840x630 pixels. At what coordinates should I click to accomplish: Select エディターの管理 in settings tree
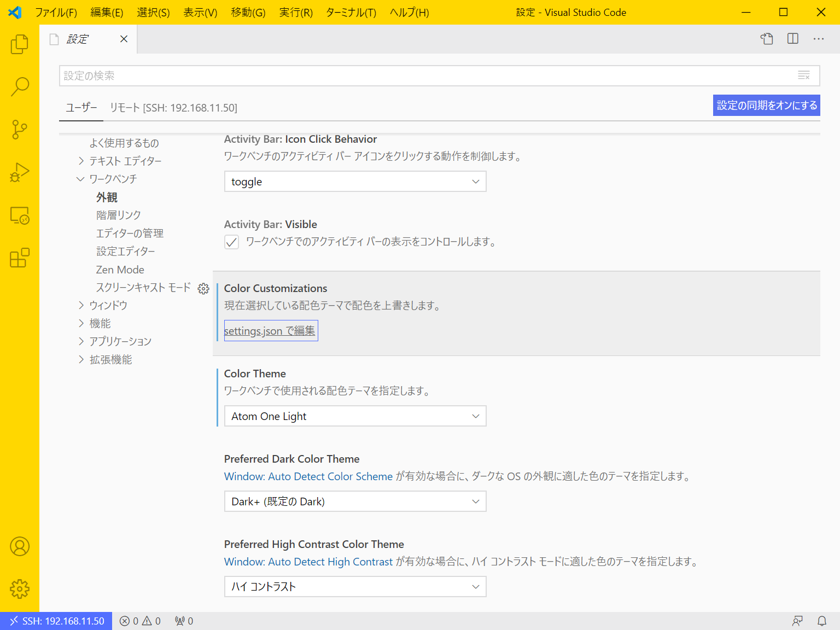point(130,234)
